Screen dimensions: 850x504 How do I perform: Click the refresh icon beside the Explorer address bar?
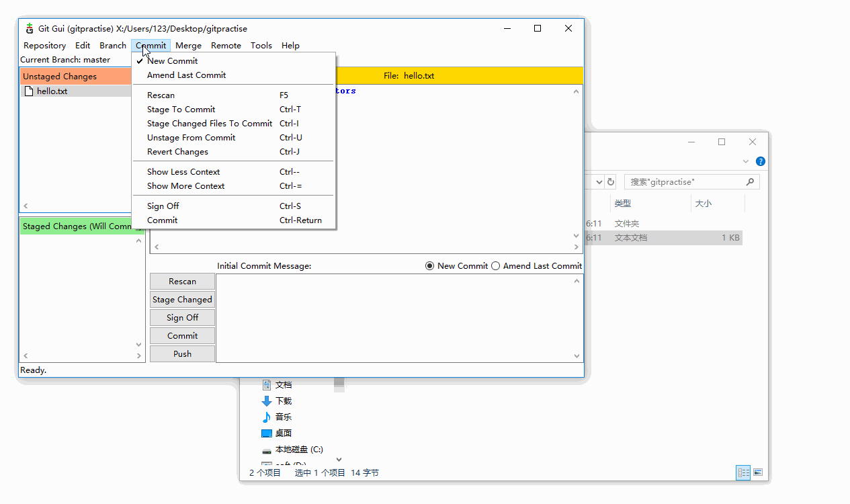(611, 182)
